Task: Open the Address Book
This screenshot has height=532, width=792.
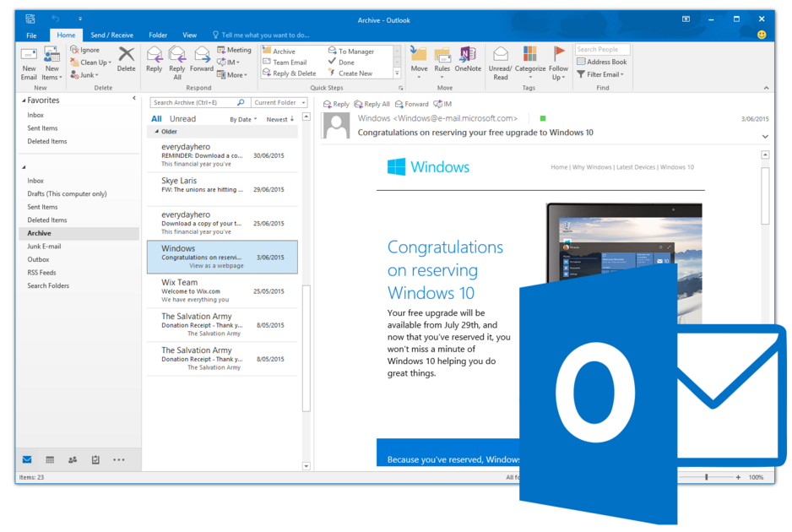Action: pyautogui.click(x=602, y=61)
